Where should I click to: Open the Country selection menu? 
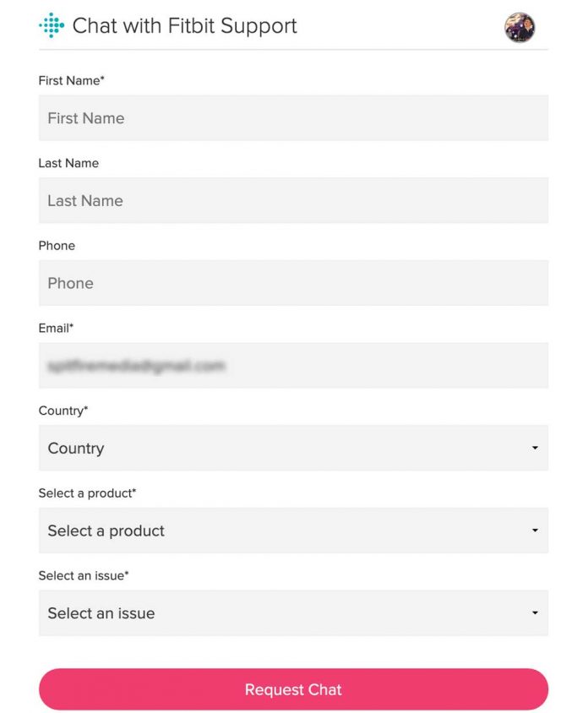click(293, 448)
